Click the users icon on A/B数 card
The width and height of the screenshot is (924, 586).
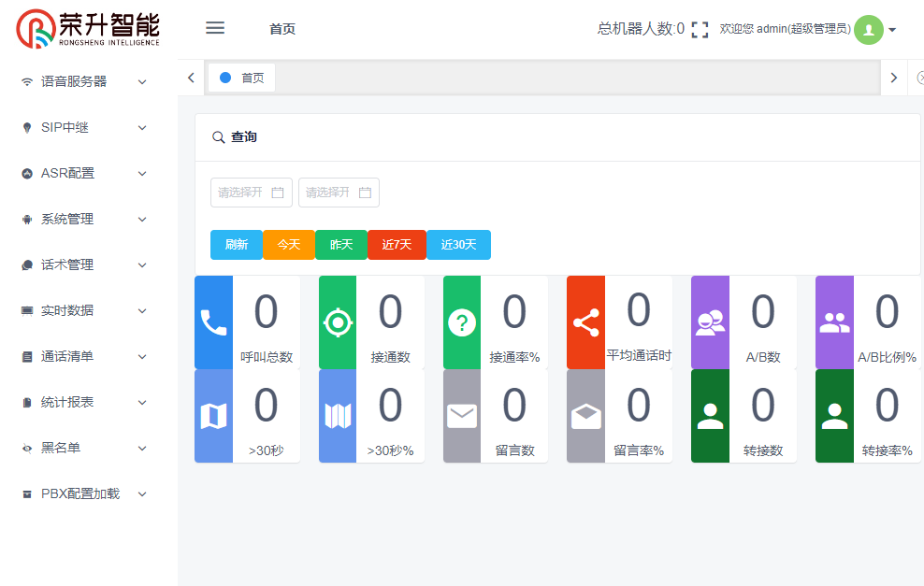point(710,322)
